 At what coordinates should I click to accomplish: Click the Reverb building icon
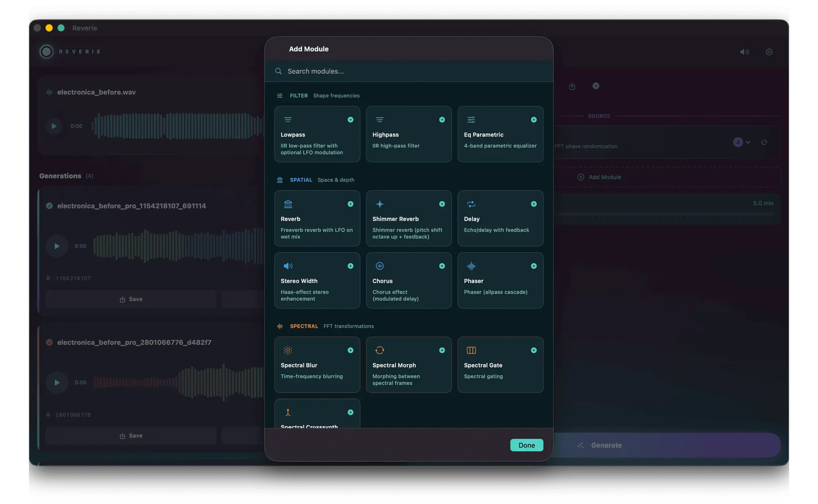pyautogui.click(x=288, y=204)
